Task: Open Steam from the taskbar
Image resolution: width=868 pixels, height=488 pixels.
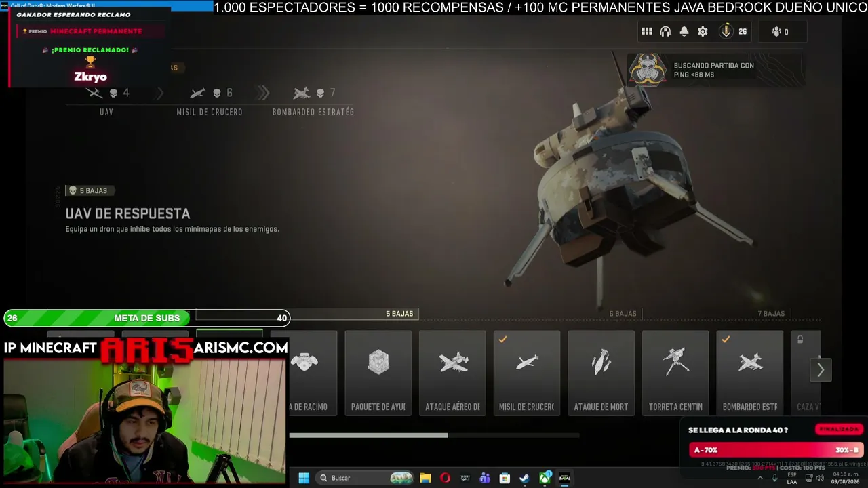Action: 524,478
